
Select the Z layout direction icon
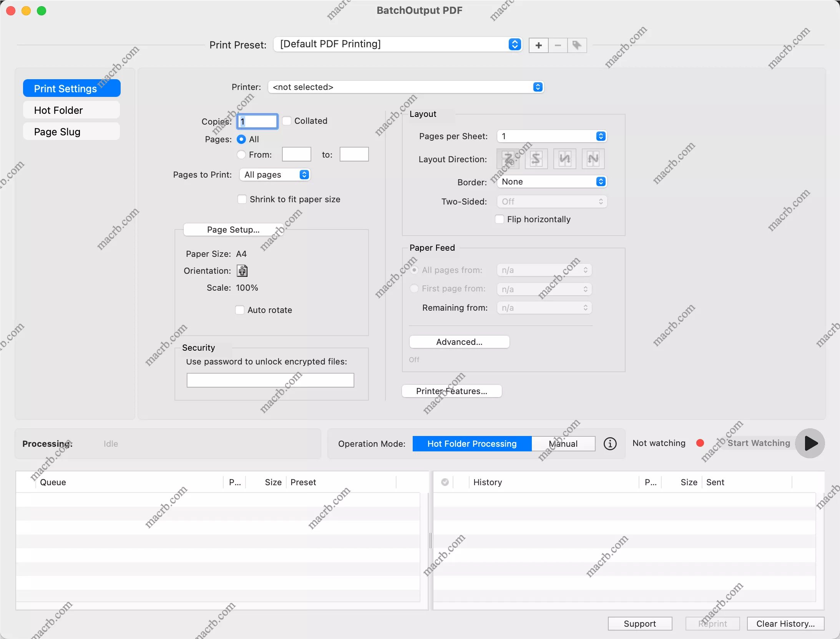point(508,159)
